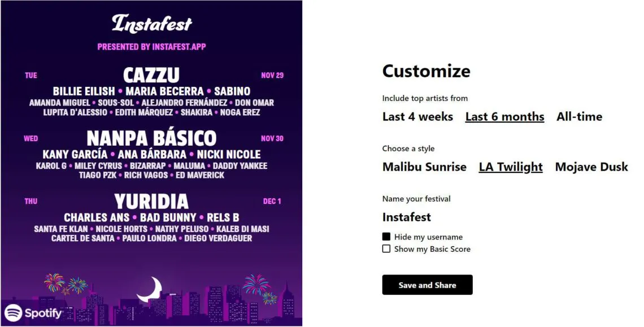Image resolution: width=644 pixels, height=327 pixels.
Task: Select the LA Twilight style
Action: [510, 167]
